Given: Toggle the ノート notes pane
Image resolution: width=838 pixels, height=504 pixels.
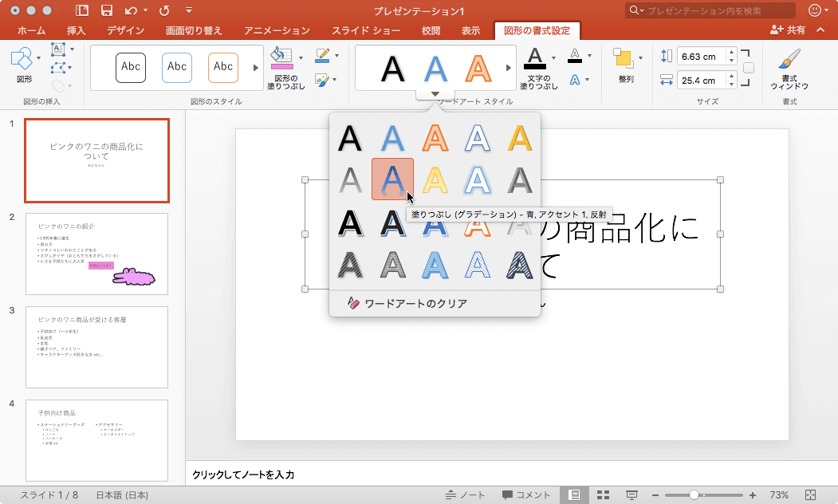Looking at the screenshot, I should click(465, 494).
